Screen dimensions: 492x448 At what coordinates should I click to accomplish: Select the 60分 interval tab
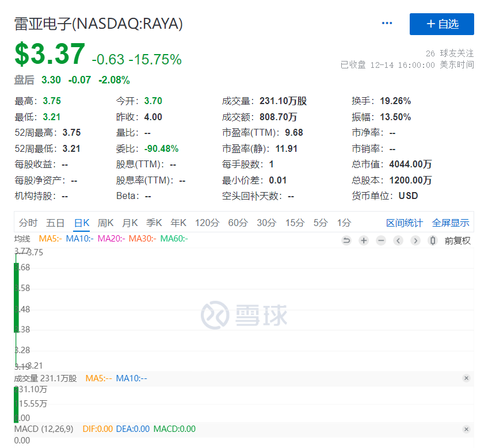coord(238,223)
